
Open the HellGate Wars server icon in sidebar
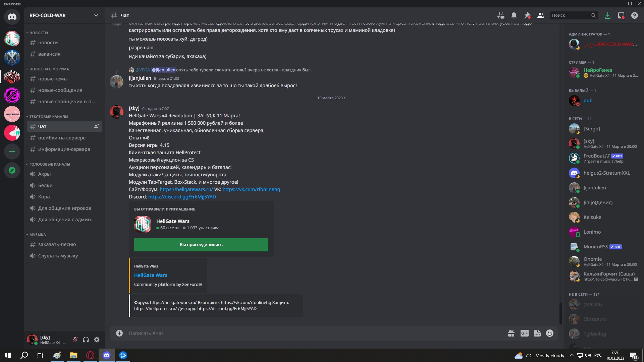(12, 39)
